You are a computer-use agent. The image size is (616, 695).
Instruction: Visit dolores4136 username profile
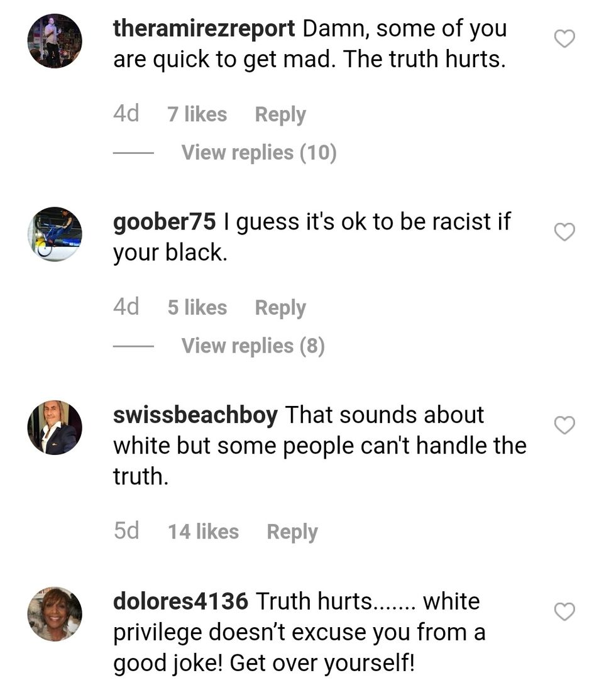click(180, 601)
